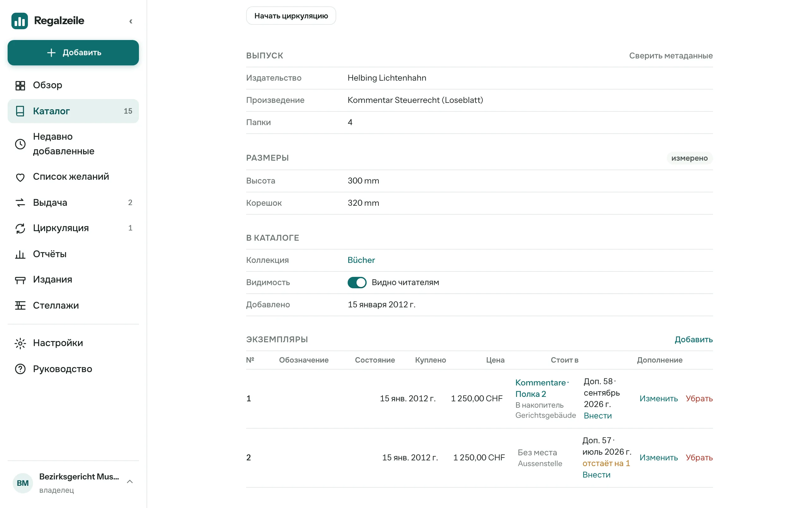Image resolution: width=812 pixels, height=508 pixels.
Task: Open the Bücher collection link
Action: (x=361, y=260)
